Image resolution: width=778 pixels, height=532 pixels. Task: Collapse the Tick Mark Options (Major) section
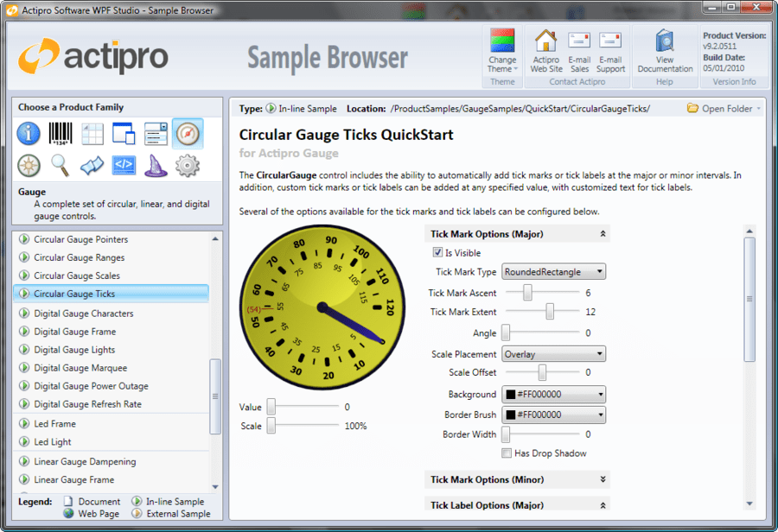pos(601,233)
